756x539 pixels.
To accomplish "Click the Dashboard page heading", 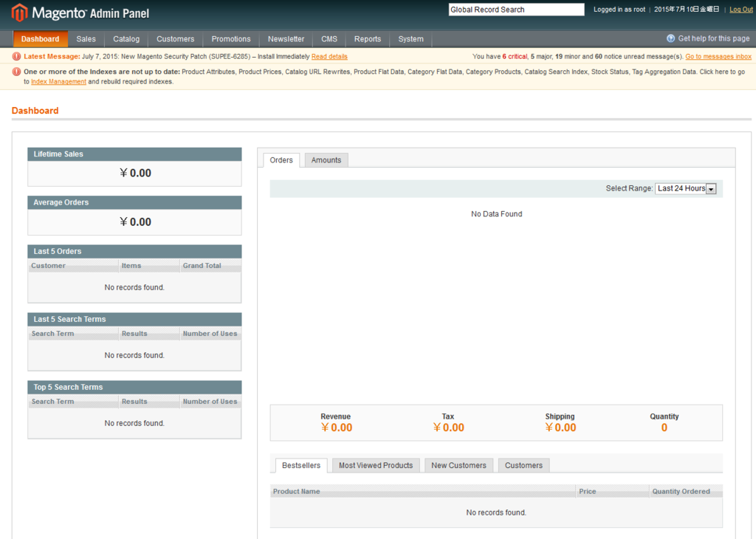I will click(35, 111).
